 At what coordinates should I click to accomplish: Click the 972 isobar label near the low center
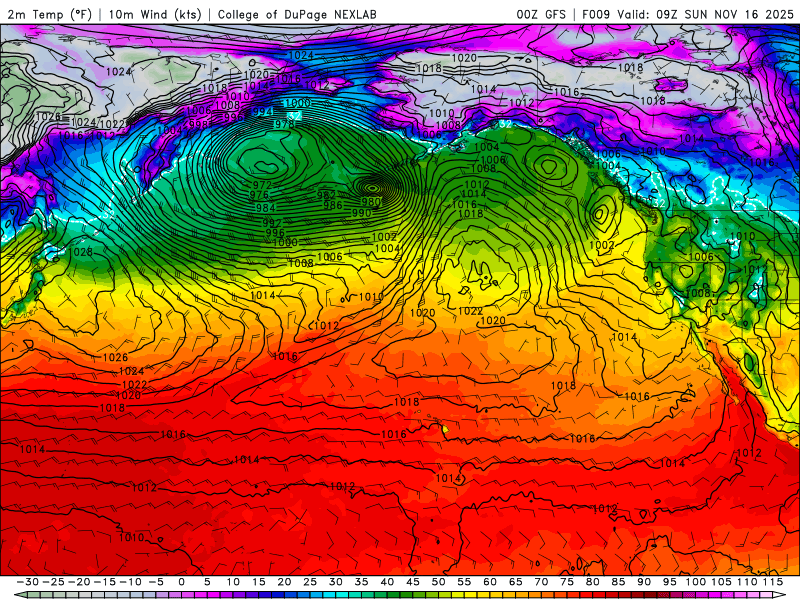tap(262, 185)
